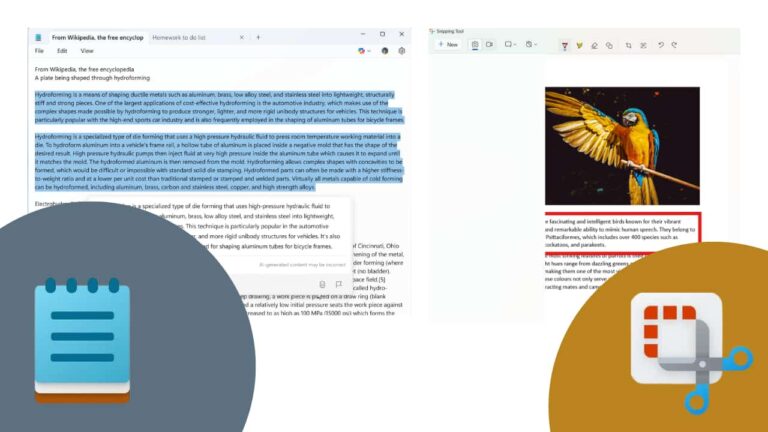Undo the last Snipping Tool edit

coord(661,45)
